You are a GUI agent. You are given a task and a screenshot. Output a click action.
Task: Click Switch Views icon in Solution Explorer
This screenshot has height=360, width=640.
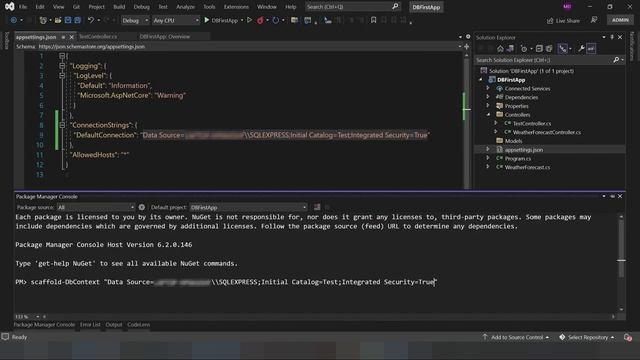pyautogui.click(x=510, y=49)
